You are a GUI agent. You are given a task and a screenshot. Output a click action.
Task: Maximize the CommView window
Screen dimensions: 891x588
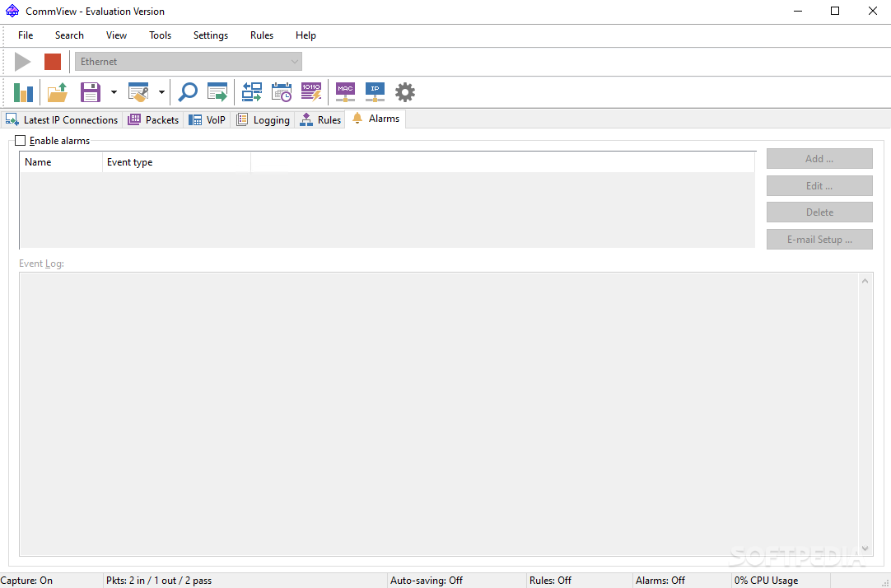click(x=835, y=11)
